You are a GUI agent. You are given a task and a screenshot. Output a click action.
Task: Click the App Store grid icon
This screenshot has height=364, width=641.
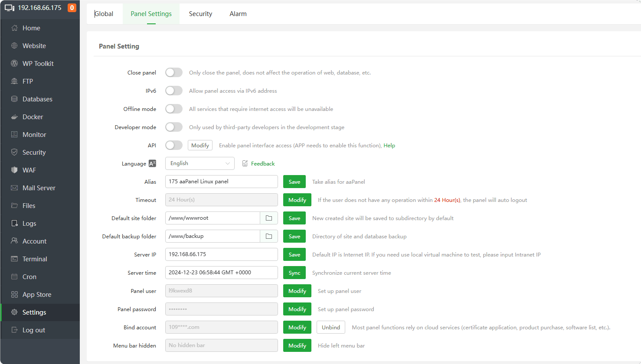click(x=14, y=295)
